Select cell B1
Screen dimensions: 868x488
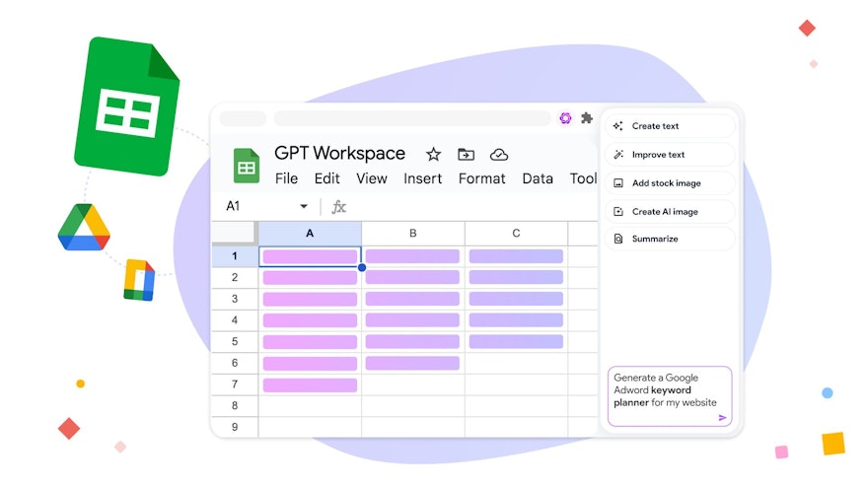point(413,256)
